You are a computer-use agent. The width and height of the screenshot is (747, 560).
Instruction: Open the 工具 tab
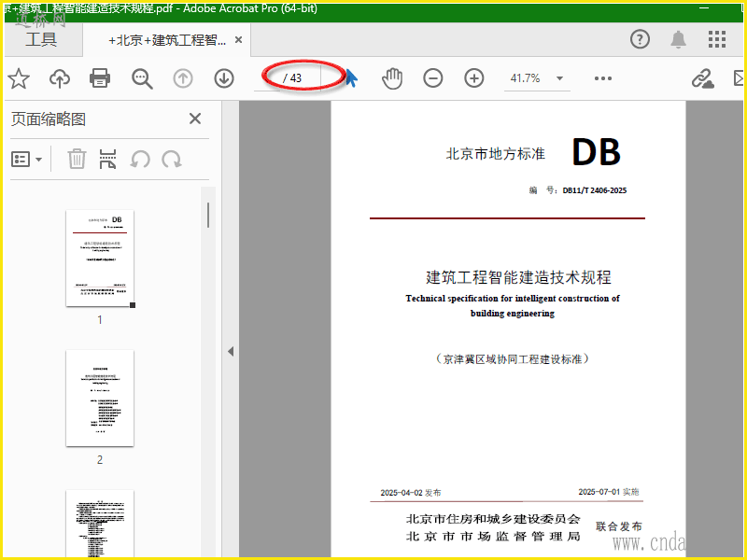point(41,39)
